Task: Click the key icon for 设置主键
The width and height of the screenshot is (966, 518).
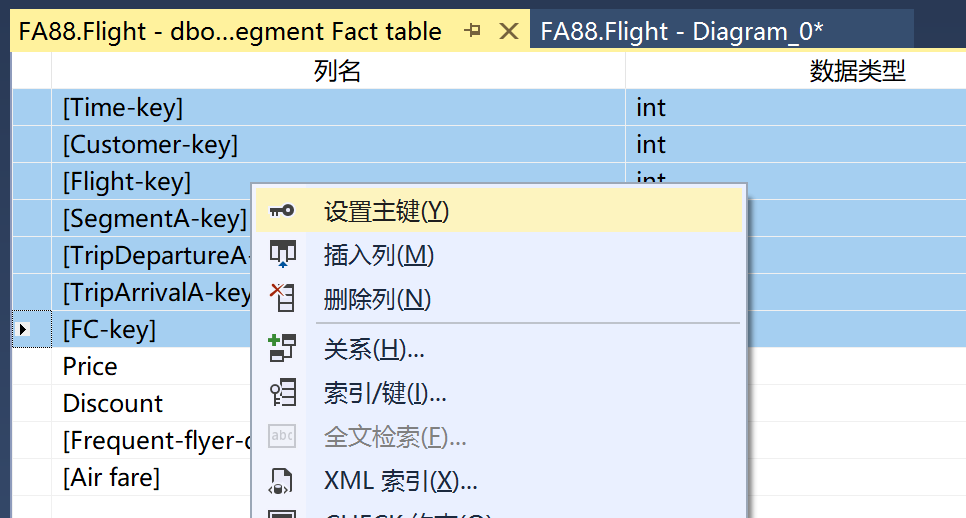Action: [282, 211]
